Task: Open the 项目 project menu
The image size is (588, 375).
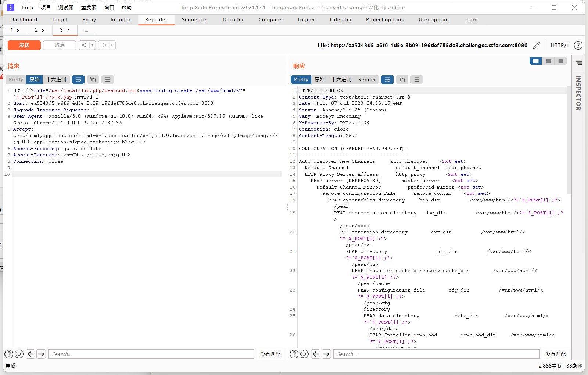Action: [46, 7]
